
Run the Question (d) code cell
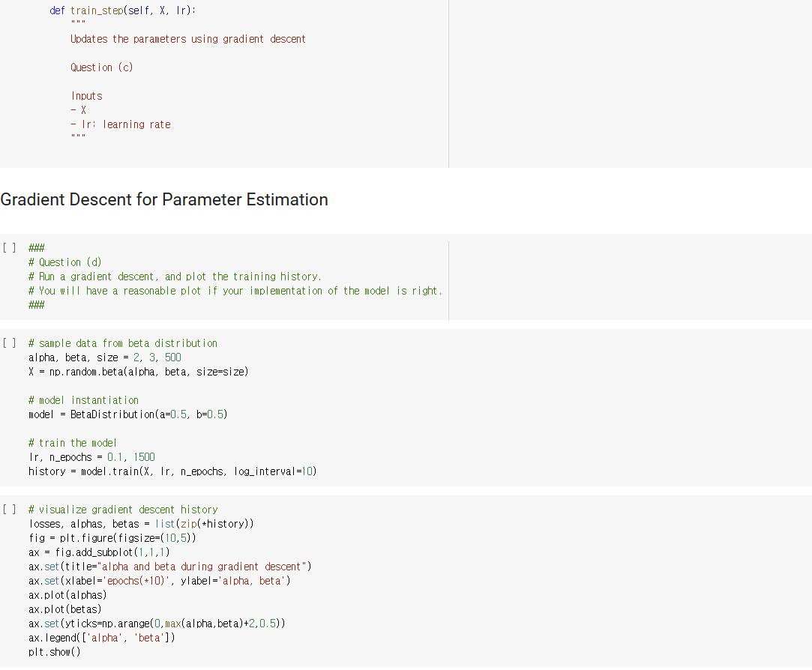(x=9, y=247)
